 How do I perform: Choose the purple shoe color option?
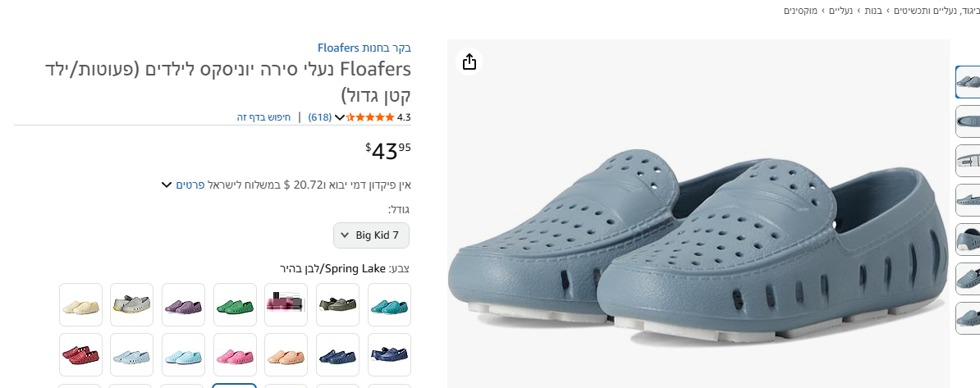coord(183,305)
